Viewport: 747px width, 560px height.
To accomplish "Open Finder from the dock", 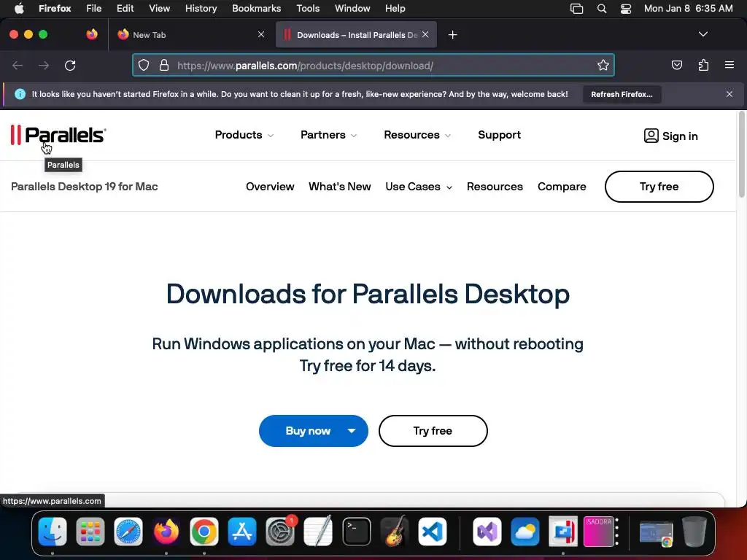I will point(53,532).
